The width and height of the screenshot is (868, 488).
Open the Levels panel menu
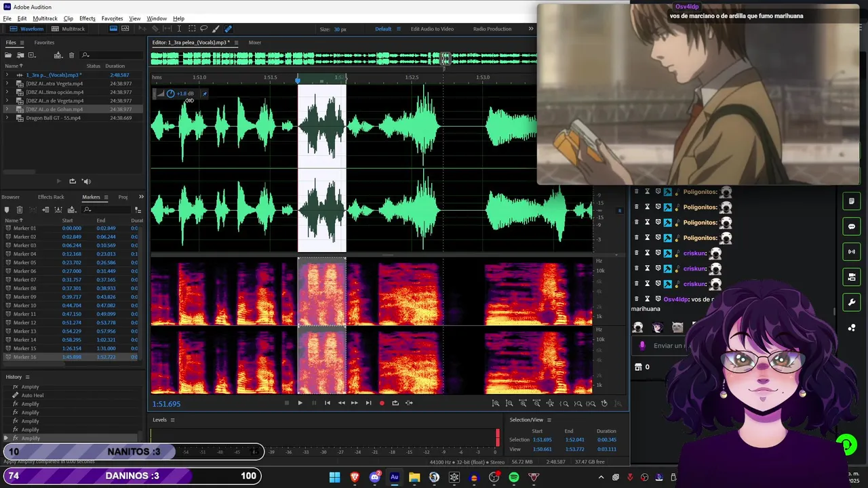pyautogui.click(x=172, y=420)
